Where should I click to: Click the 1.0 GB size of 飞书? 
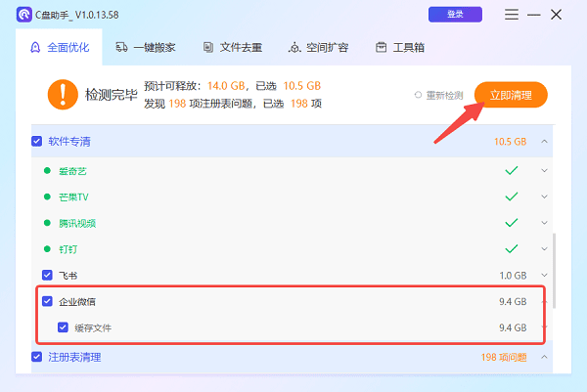513,276
